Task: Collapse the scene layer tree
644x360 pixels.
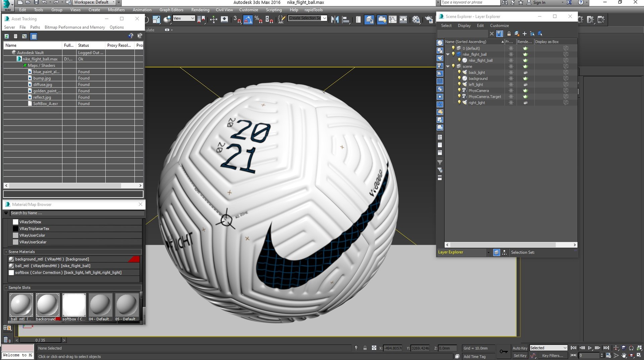Action: (448, 66)
